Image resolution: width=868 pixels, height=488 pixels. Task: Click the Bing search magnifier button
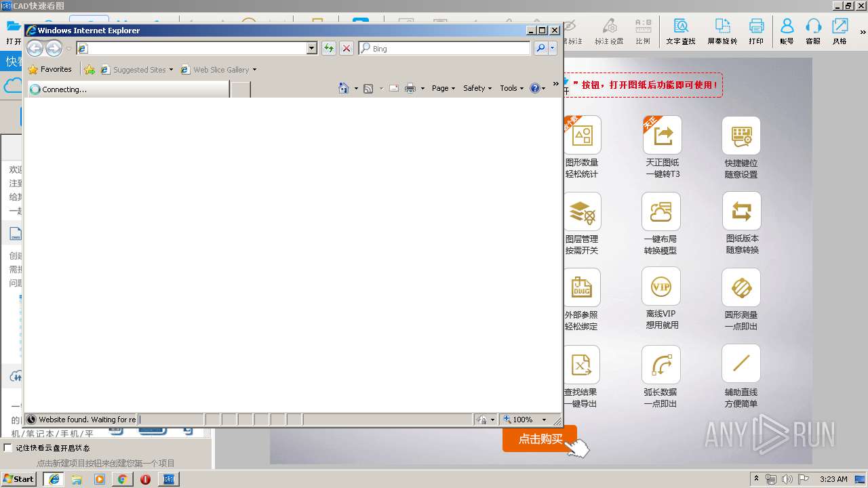point(540,48)
